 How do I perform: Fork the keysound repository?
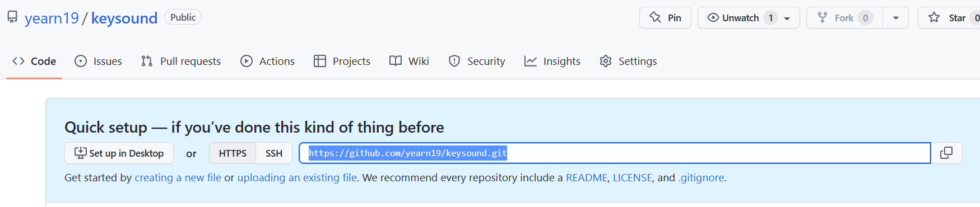[x=844, y=18]
